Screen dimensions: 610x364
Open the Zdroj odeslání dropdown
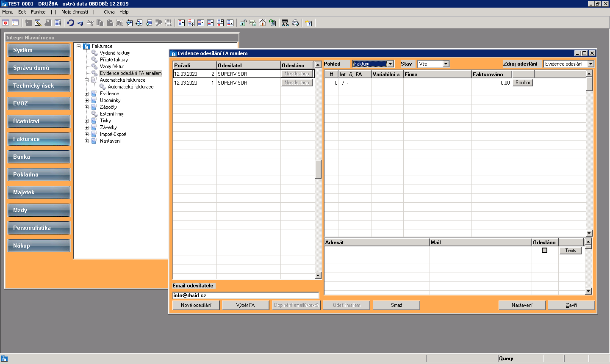591,64
